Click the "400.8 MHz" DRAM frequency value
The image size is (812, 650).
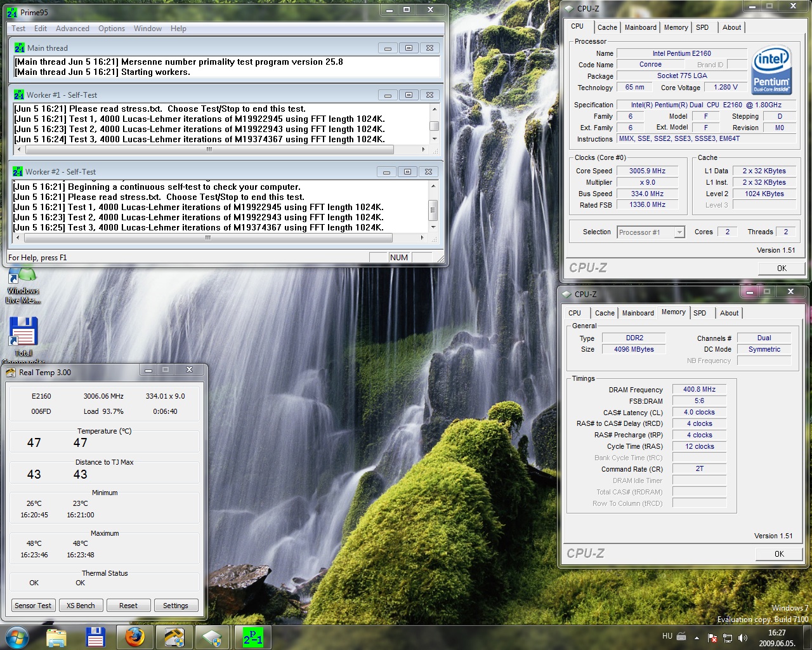(x=699, y=390)
